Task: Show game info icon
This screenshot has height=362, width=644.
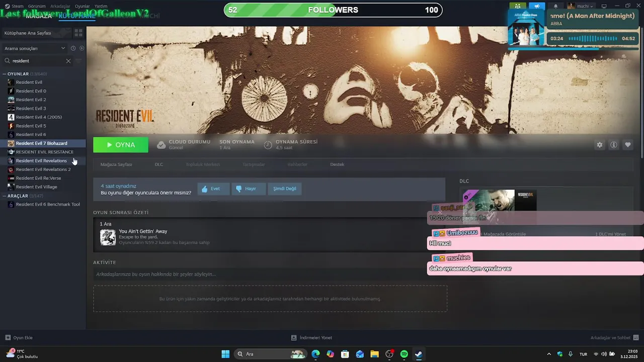Action: (614, 145)
